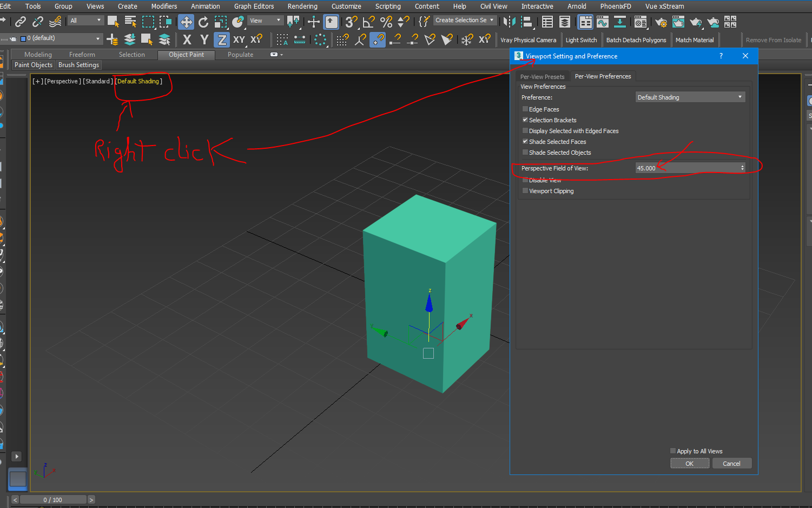This screenshot has width=812, height=508.
Task: Open the View reference coordinate dropdown
Action: click(265, 20)
